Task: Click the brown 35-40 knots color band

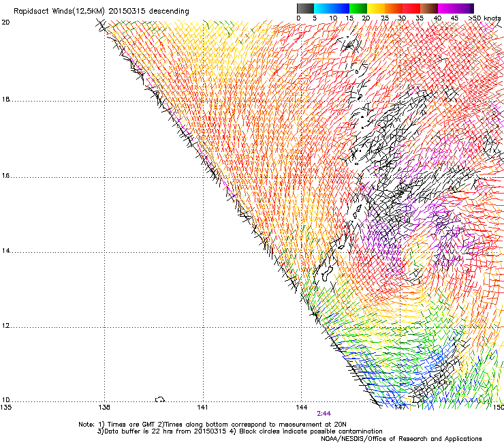Action: (429, 8)
